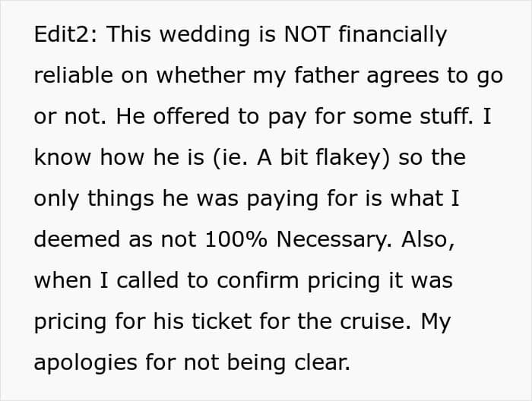Click the word "cruise"
The image size is (532, 401).
click(371, 322)
